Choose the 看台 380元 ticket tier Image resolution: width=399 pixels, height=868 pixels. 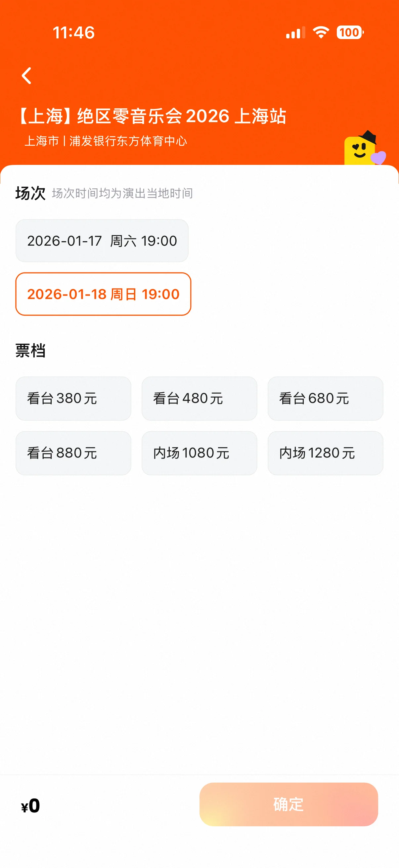click(x=73, y=398)
